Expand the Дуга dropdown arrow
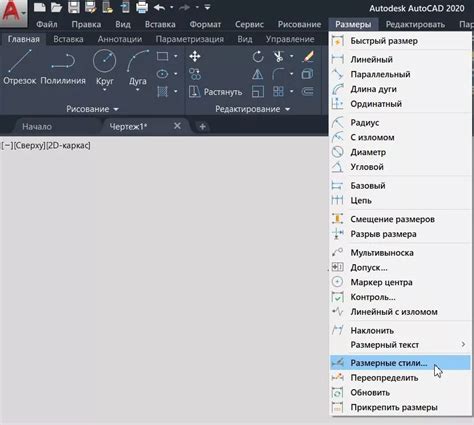Image resolution: width=474 pixels, height=425 pixels. click(137, 90)
